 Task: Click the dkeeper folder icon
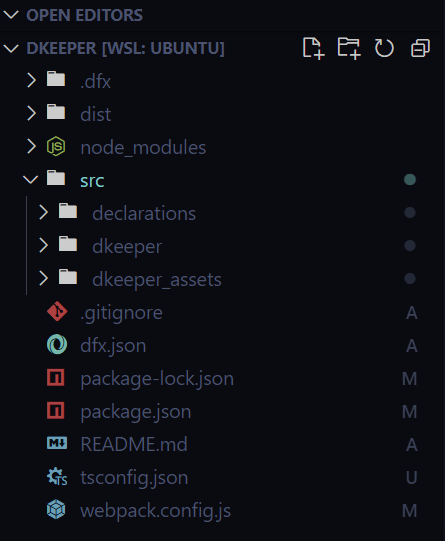pos(68,244)
